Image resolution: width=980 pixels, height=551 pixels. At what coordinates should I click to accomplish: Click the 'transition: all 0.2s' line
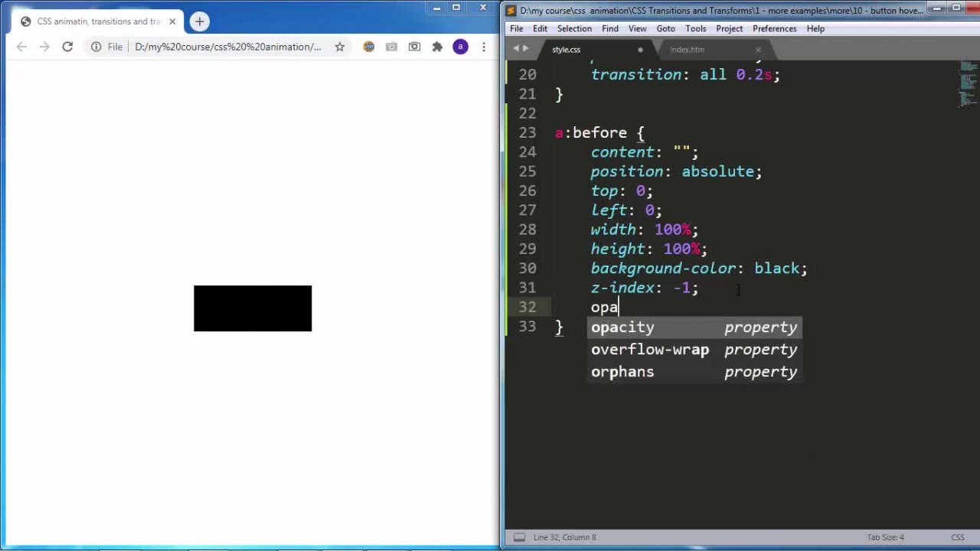685,75
